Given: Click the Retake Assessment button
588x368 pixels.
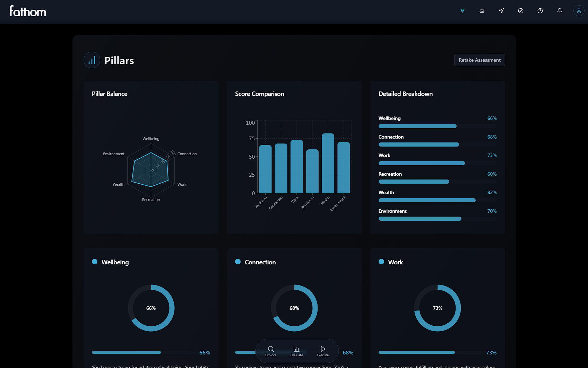Looking at the screenshot, I should 479,60.
